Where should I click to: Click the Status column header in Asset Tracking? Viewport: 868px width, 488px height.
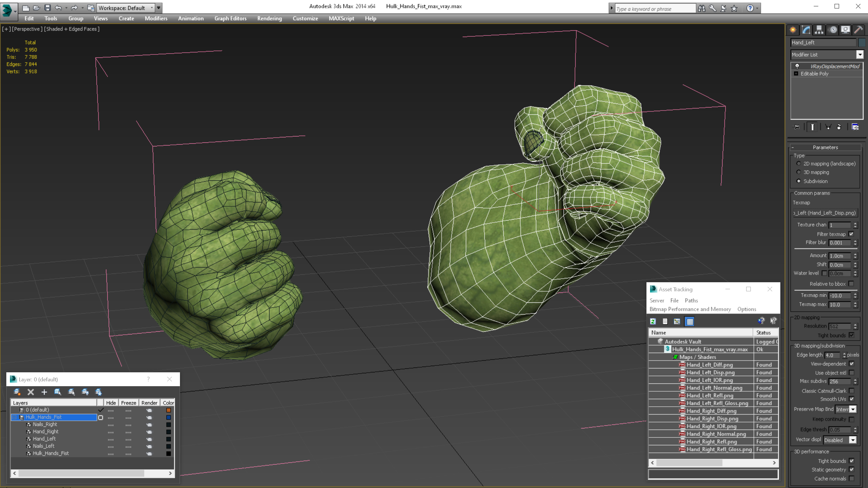[x=766, y=332]
